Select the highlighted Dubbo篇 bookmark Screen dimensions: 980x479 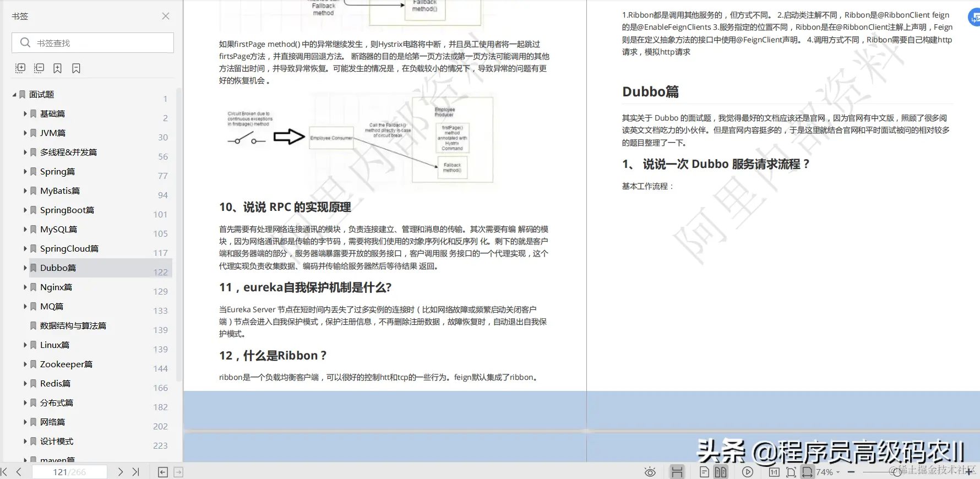click(x=58, y=268)
